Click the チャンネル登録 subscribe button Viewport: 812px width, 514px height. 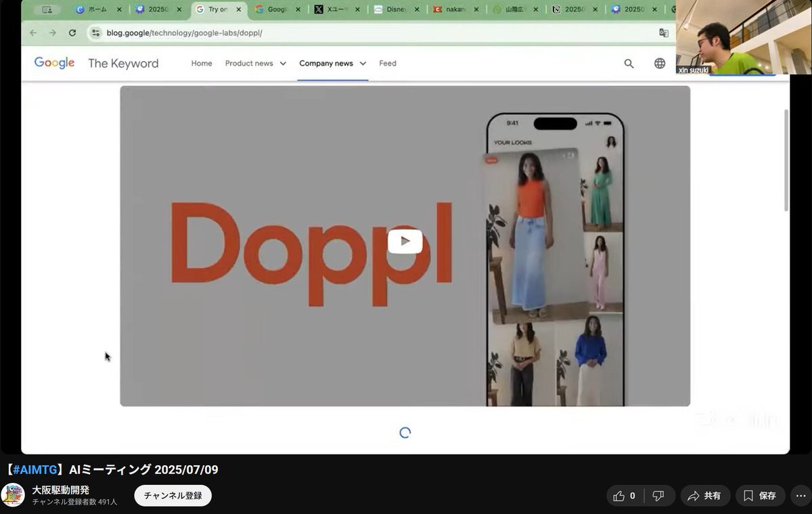tap(173, 496)
